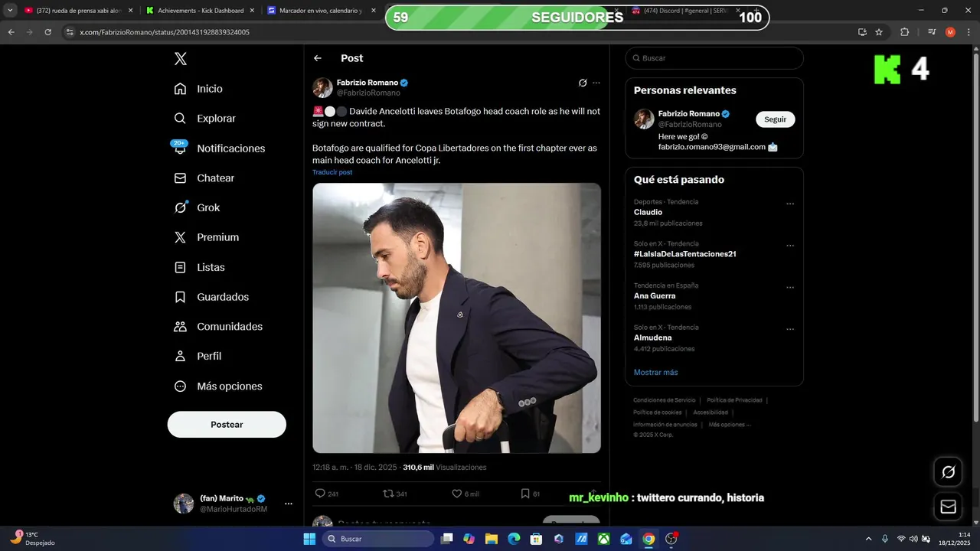
Task: Click the X logo in the sidebar
Action: click(x=180, y=59)
